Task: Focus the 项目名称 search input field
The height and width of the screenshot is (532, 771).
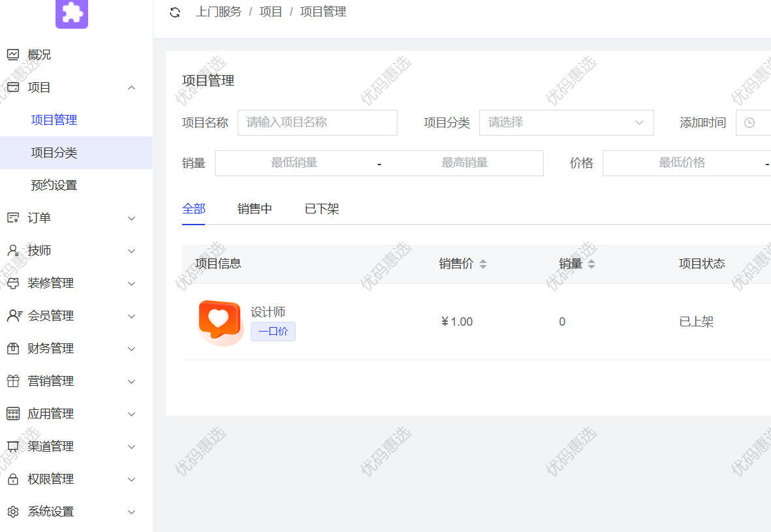Action: tap(317, 123)
